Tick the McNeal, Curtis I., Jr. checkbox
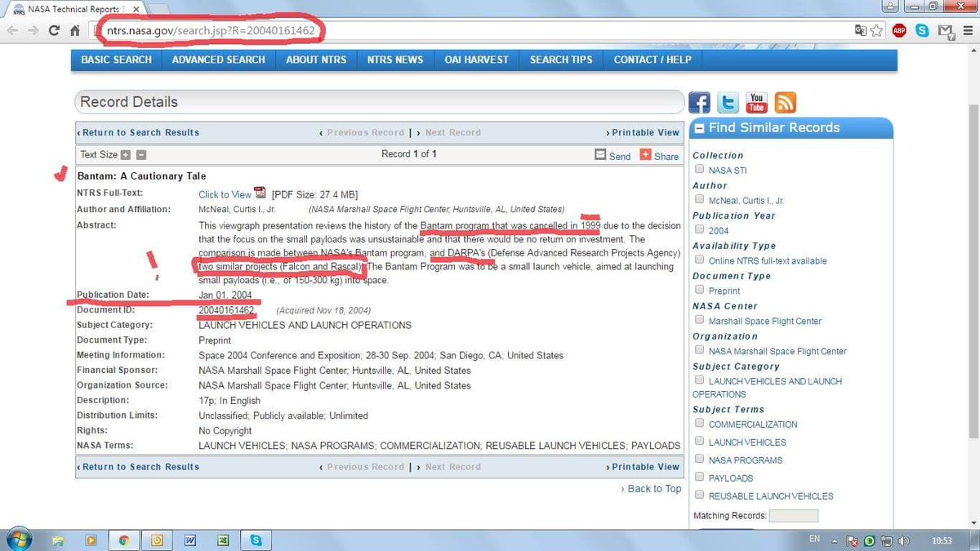Viewport: 980px width, 551px height. (x=699, y=200)
